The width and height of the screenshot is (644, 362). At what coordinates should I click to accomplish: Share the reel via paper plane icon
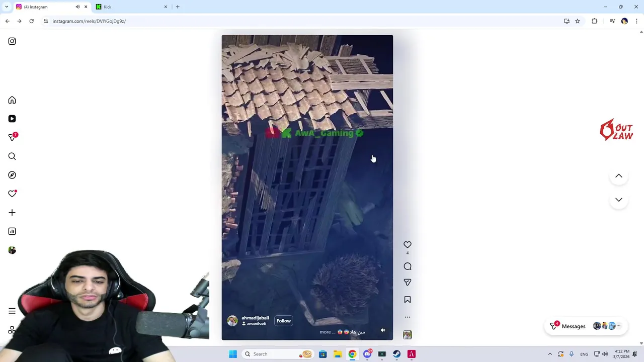408,283
